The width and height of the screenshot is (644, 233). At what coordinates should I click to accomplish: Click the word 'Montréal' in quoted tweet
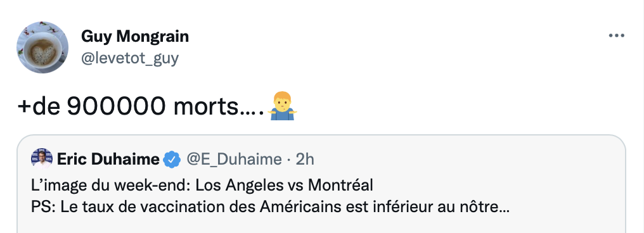[340, 186]
